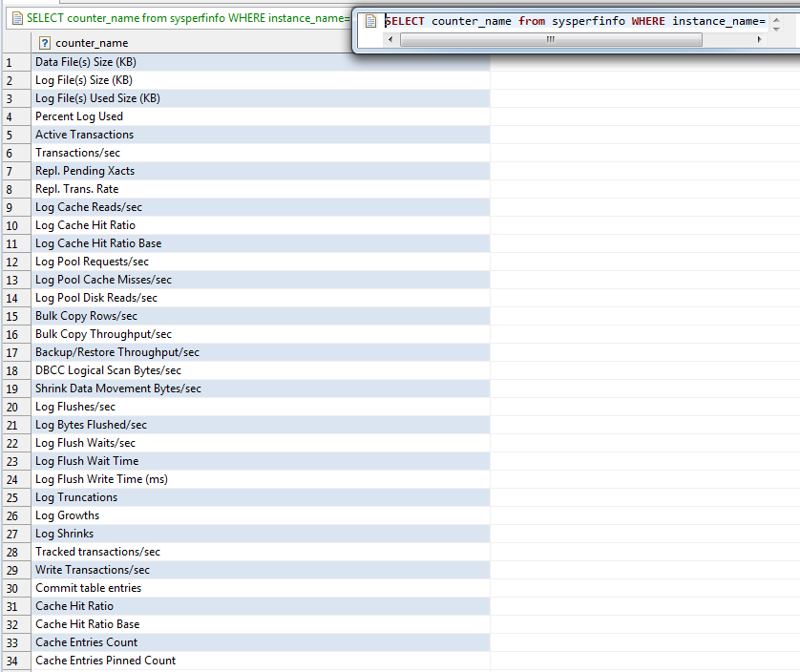Image resolution: width=800 pixels, height=672 pixels.
Task: Select the 'Log File(s) Used Size (KB)' cell
Action: (261, 98)
